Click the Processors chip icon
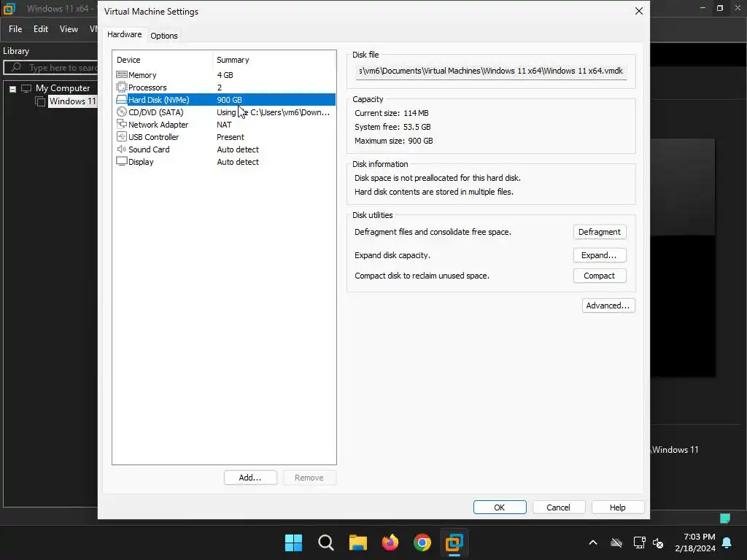 pyautogui.click(x=122, y=87)
